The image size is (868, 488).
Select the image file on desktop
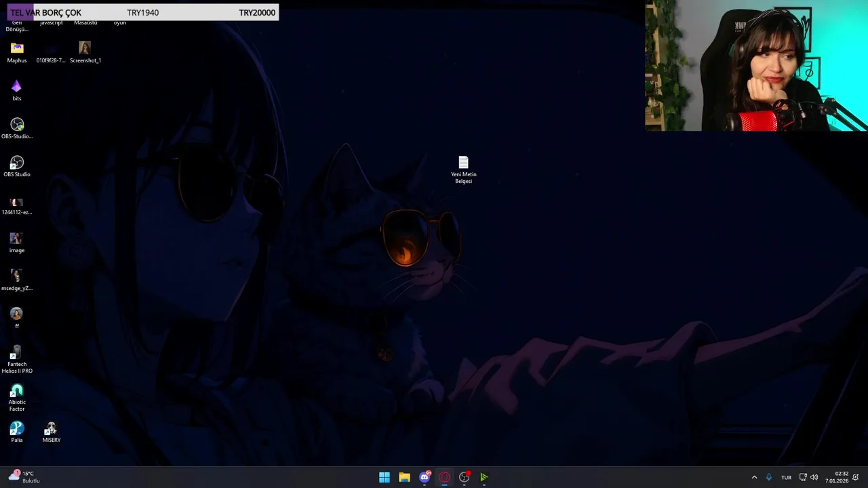(17, 242)
